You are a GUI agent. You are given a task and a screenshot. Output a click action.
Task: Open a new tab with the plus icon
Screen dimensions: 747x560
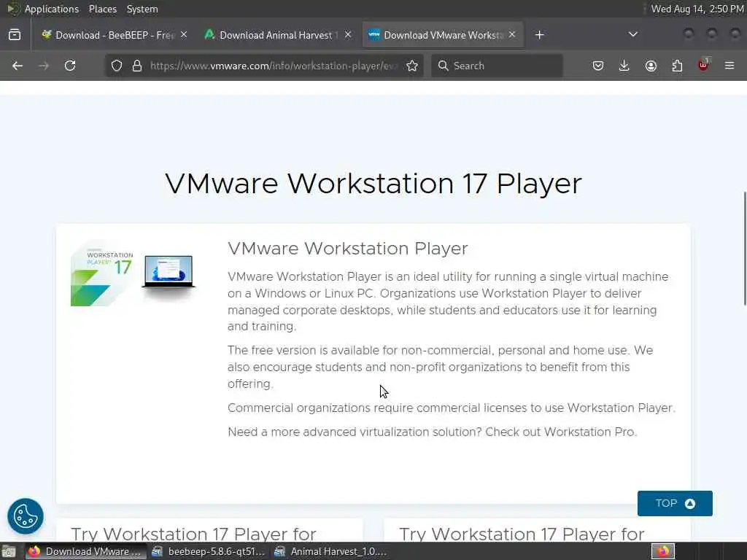coord(539,35)
